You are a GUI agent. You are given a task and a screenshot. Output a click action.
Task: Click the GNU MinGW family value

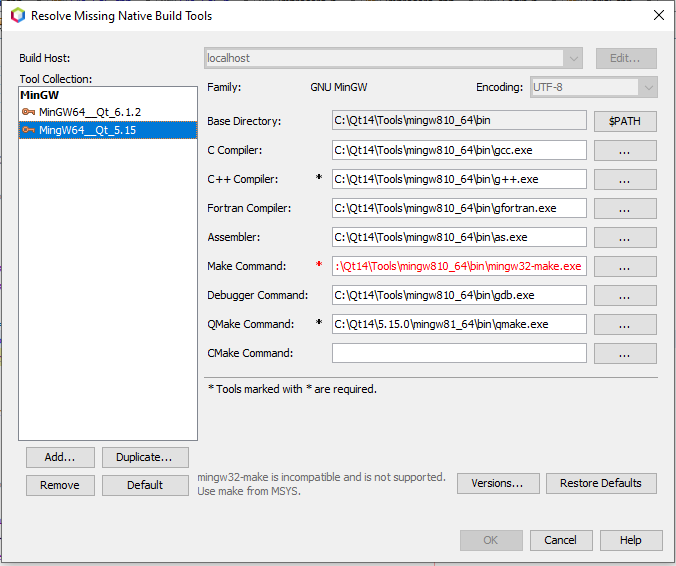coord(338,87)
